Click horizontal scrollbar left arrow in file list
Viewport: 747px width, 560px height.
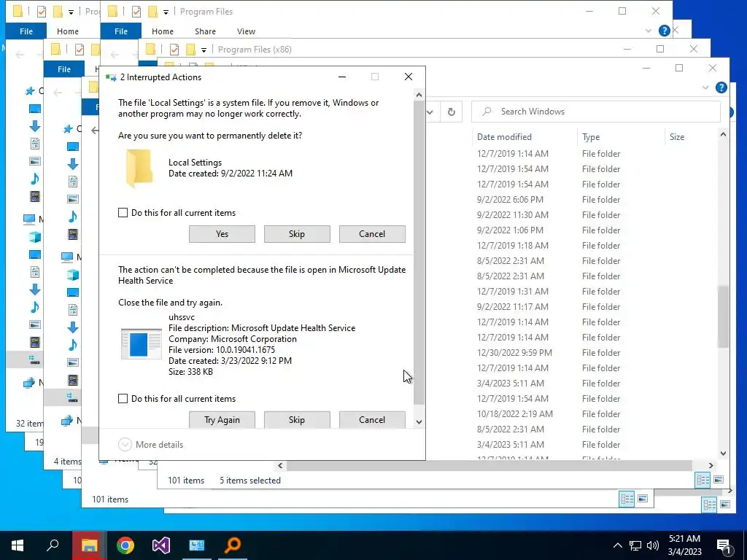coord(280,466)
